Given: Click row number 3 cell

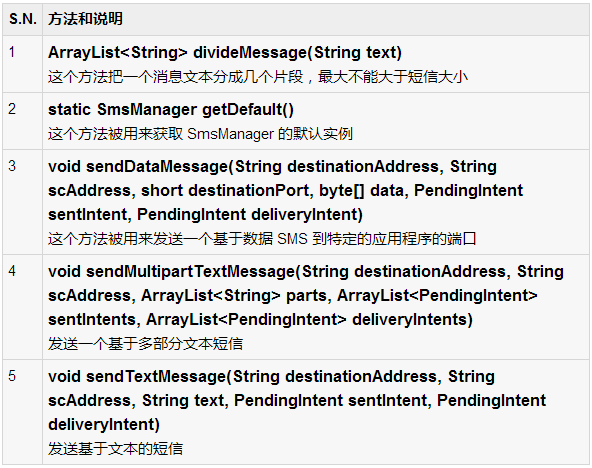Looking at the screenshot, I should click(x=23, y=202).
